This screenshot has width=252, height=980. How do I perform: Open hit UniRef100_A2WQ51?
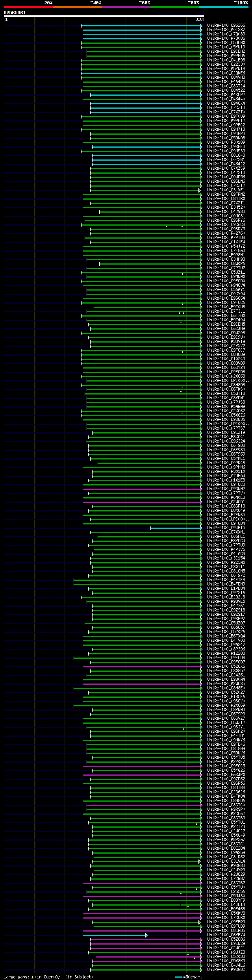[x=226, y=502]
